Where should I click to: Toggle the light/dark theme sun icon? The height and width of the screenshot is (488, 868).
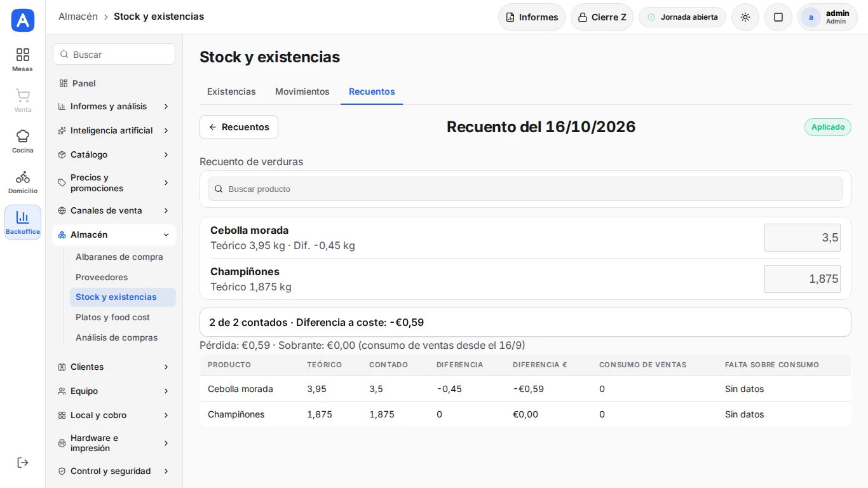pos(745,17)
